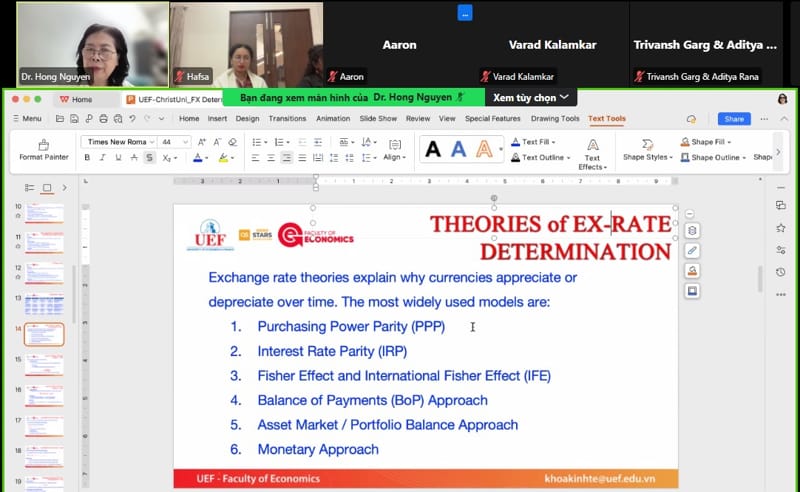The height and width of the screenshot is (492, 800).
Task: Open the Slide Show ribbon tab
Action: [x=378, y=119]
